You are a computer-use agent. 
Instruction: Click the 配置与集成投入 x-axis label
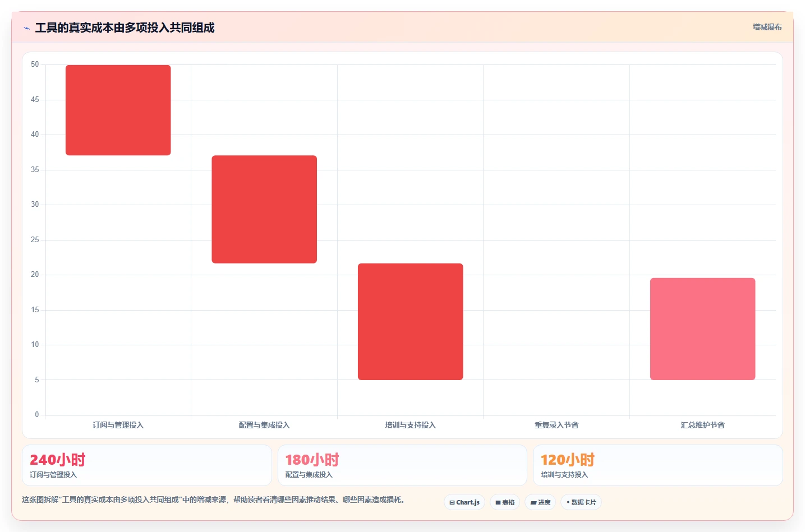[264, 425]
